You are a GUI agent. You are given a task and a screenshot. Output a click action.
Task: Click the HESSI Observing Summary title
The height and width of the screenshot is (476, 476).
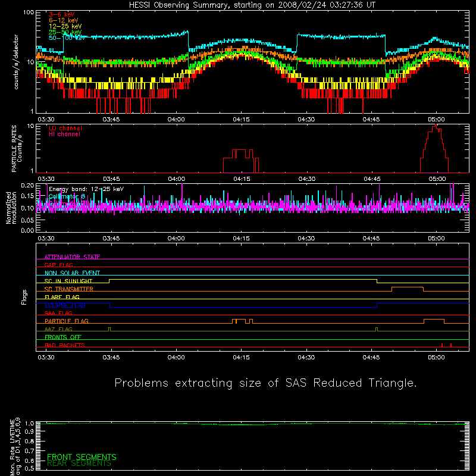click(252, 5)
